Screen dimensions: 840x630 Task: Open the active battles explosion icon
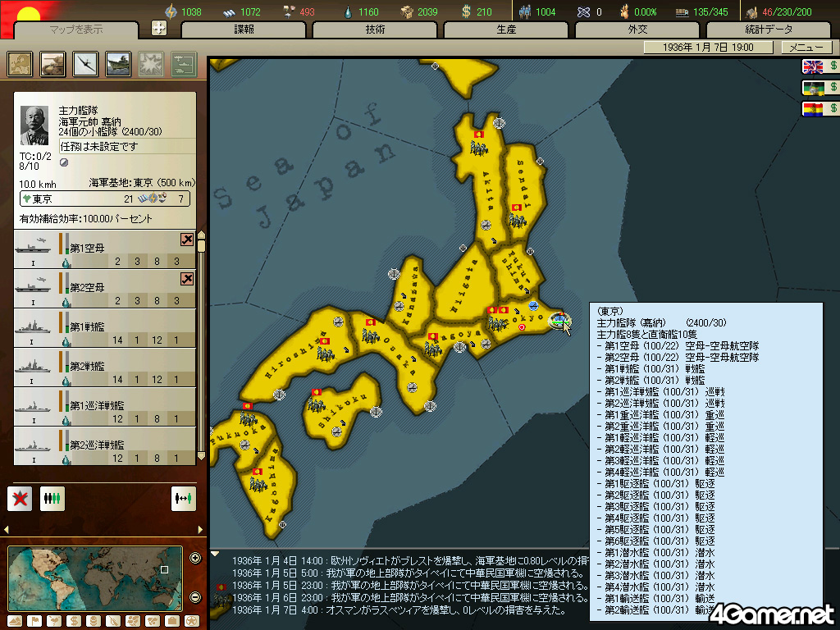click(151, 64)
